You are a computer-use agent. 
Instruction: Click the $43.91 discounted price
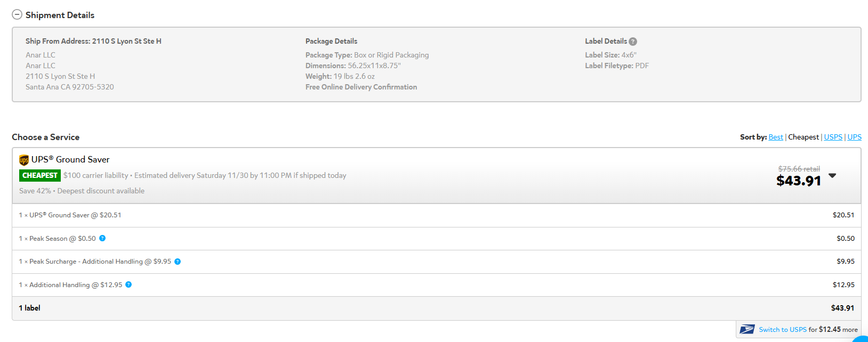point(799,181)
